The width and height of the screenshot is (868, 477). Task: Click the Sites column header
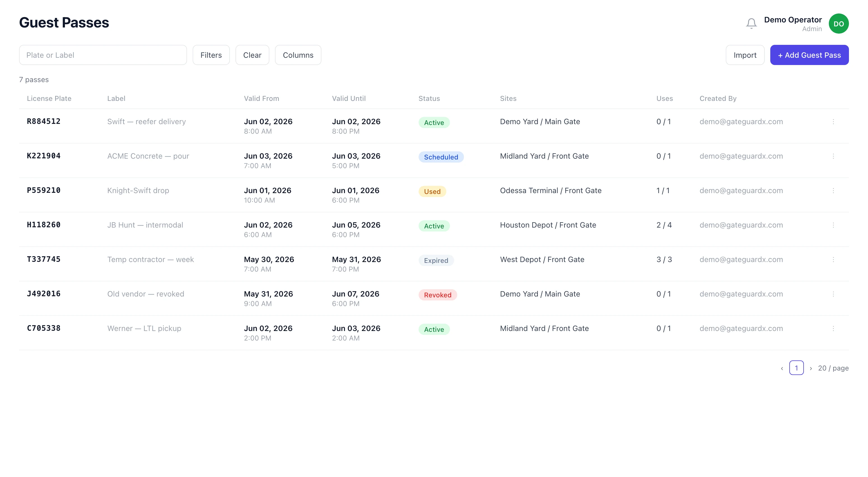[x=508, y=98]
